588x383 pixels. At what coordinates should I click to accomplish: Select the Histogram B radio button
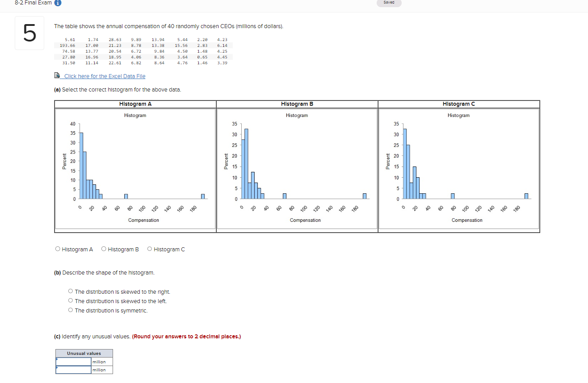click(104, 249)
